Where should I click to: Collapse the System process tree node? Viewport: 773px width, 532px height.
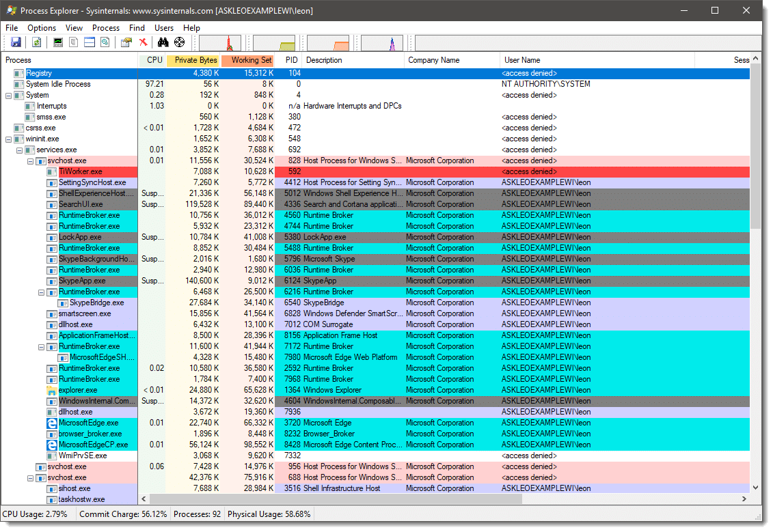[8, 96]
